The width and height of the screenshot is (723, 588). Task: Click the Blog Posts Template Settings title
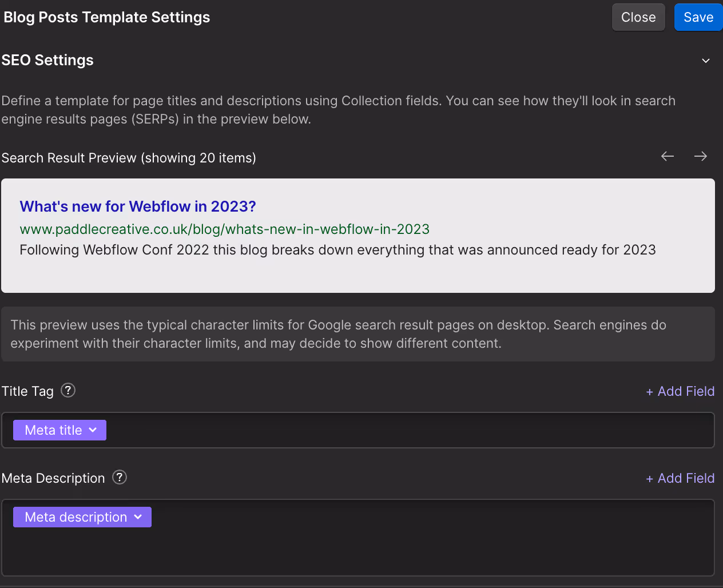tap(107, 17)
